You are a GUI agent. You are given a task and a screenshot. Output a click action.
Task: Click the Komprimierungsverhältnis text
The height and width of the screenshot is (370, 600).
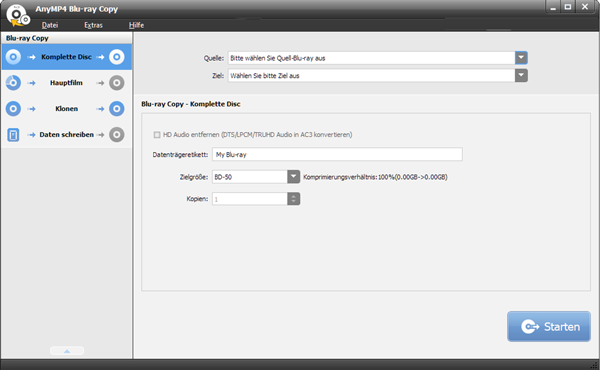375,177
